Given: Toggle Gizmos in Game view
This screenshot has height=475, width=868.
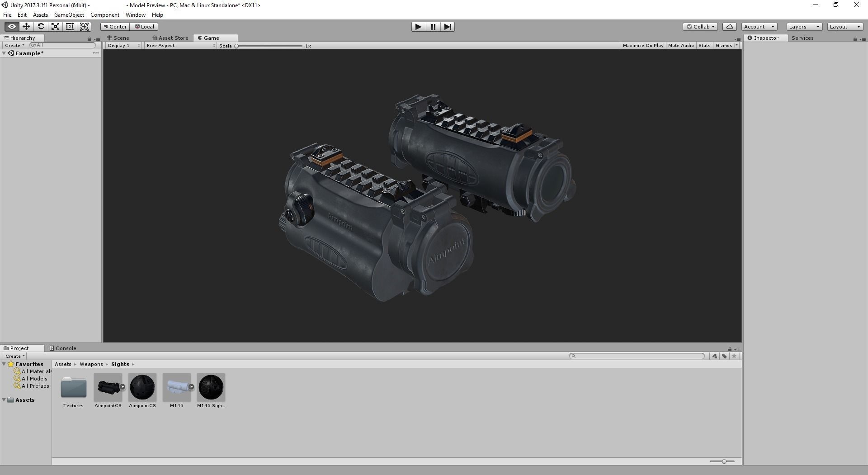Looking at the screenshot, I should (724, 46).
